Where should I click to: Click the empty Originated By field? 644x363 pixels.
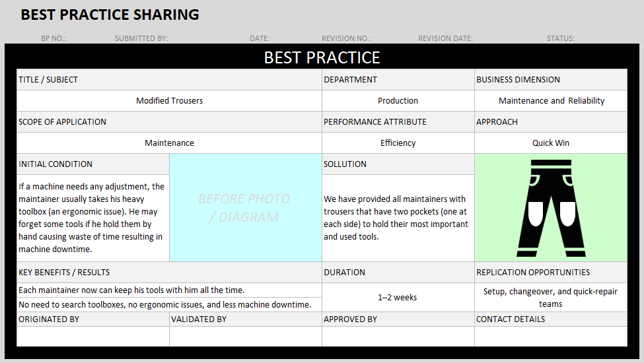pos(93,336)
